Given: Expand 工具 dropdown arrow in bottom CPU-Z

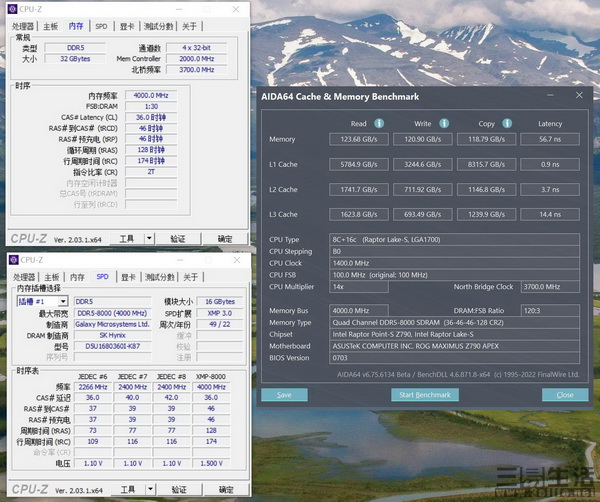Looking at the screenshot, I should 150,489.
